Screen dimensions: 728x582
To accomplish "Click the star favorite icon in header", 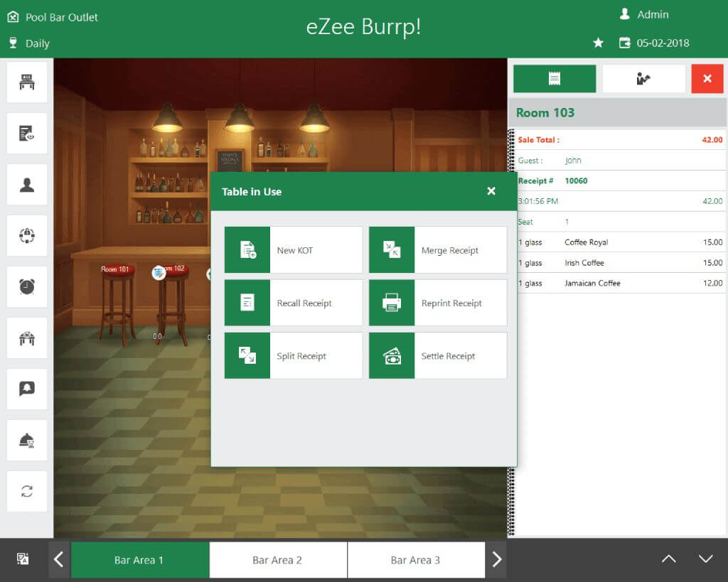I will 599,43.
